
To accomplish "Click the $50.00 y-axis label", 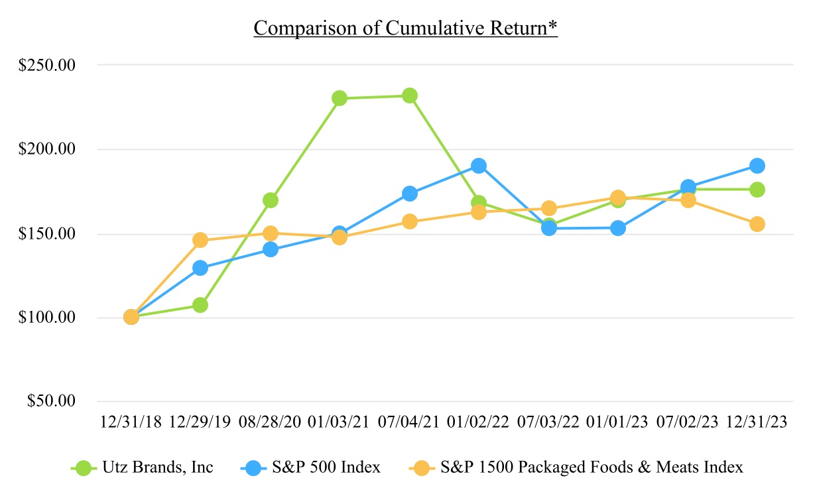I will pos(52,401).
